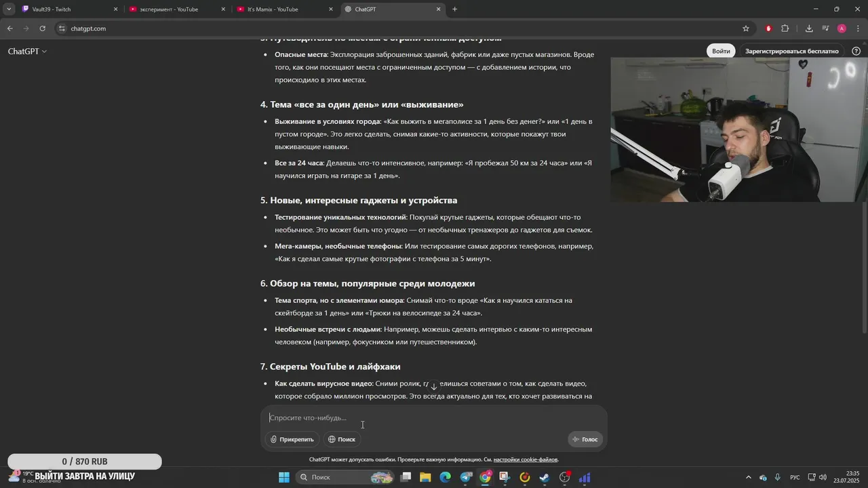Focus the Спросите что-нибудь message field

tap(434, 418)
